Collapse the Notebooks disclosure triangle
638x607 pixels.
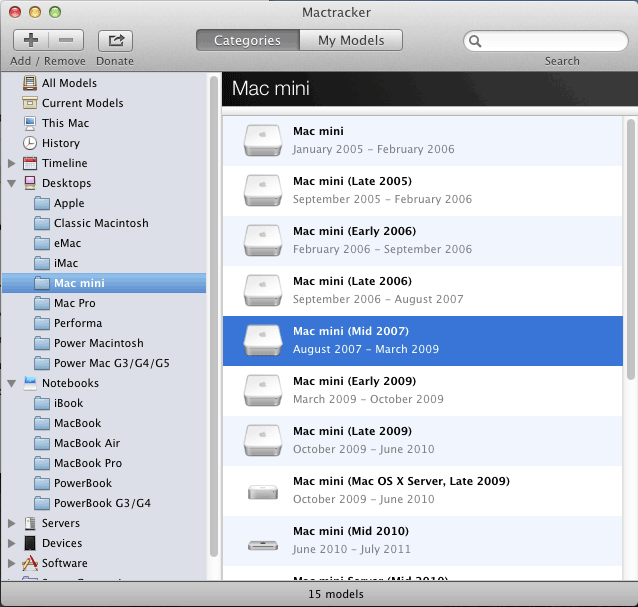[x=12, y=384]
